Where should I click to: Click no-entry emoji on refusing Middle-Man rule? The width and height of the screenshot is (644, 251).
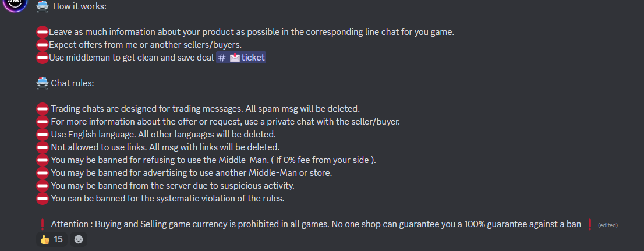[x=43, y=160]
